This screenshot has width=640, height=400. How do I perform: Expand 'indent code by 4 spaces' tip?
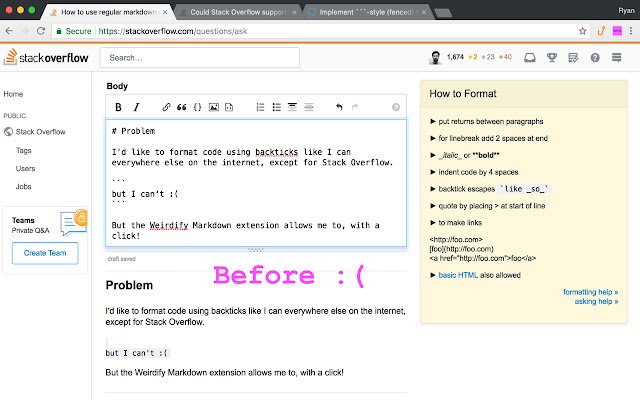pyautogui.click(x=474, y=172)
